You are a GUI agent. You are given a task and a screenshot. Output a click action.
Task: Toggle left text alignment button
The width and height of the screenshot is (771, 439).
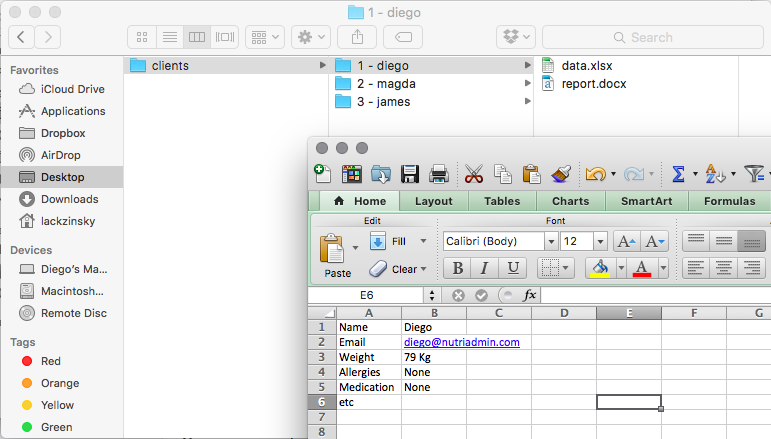[x=695, y=268]
